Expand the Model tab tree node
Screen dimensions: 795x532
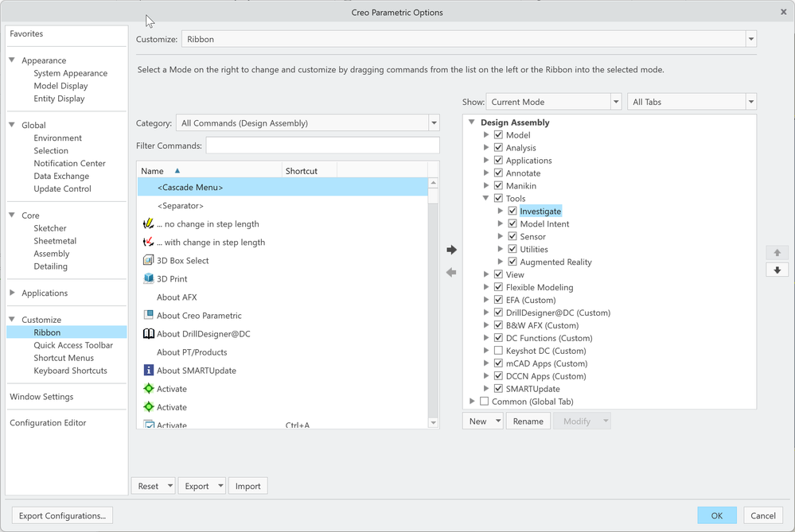[x=486, y=135]
